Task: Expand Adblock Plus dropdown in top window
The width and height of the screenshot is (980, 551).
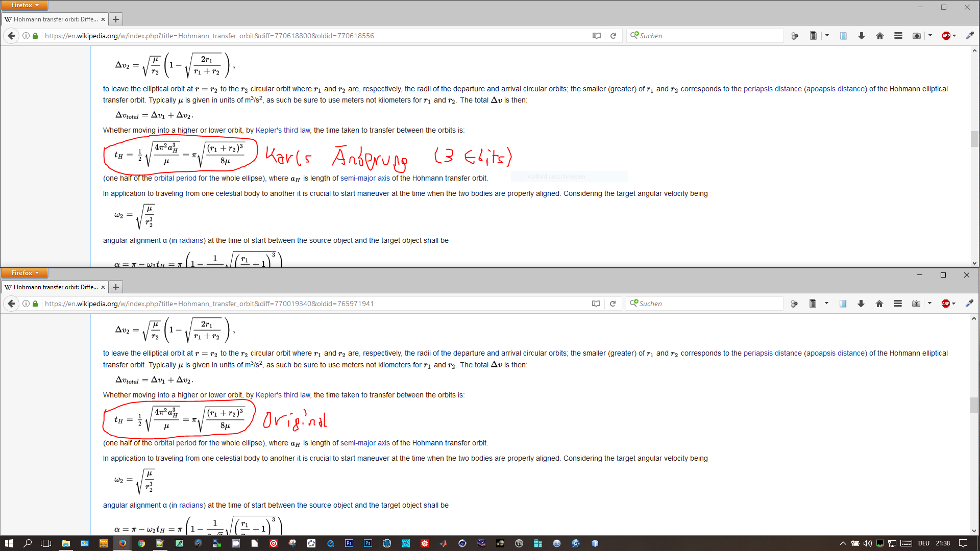Action: point(954,36)
